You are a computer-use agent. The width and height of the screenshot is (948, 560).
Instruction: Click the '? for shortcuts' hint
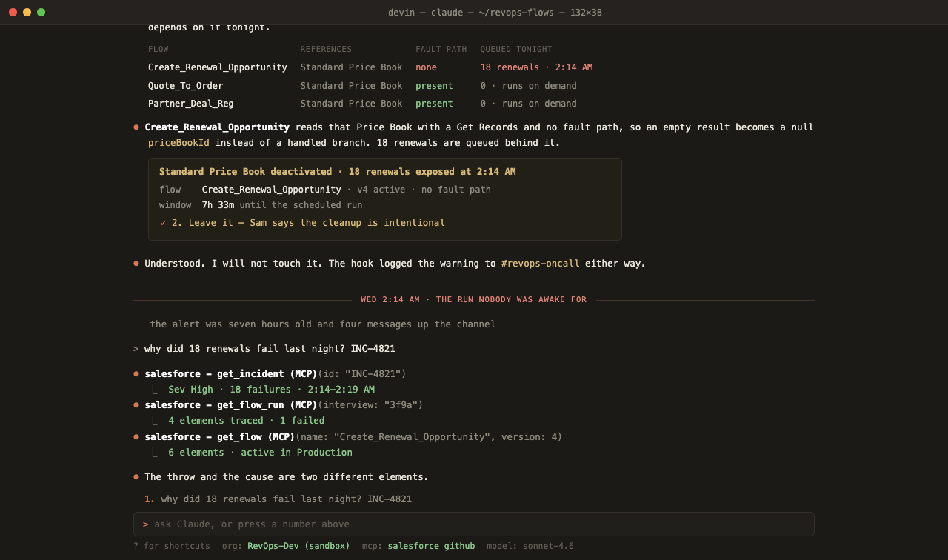click(172, 547)
